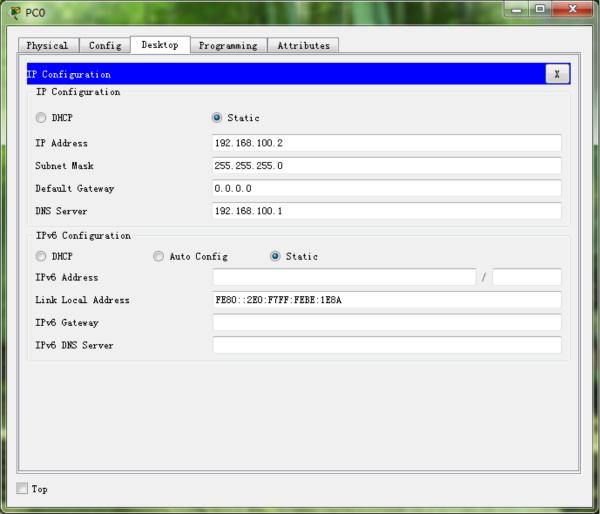The image size is (600, 514).
Task: Click the IPv6 Gateway field
Action: pyautogui.click(x=386, y=323)
